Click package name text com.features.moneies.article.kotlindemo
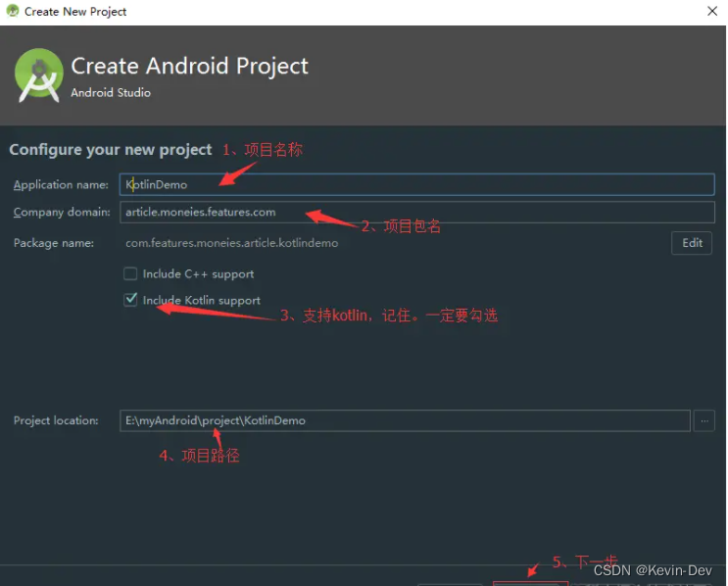The width and height of the screenshot is (728, 586). point(231,243)
